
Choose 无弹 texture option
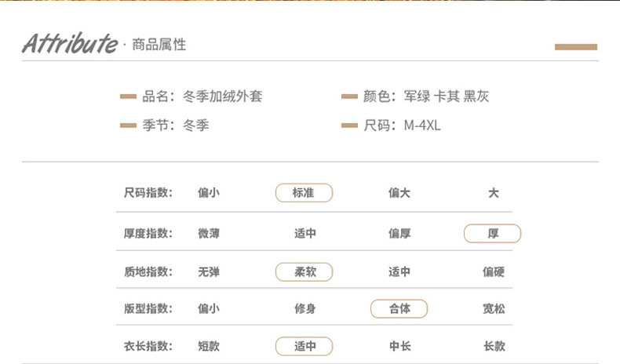pyautogui.click(x=209, y=272)
